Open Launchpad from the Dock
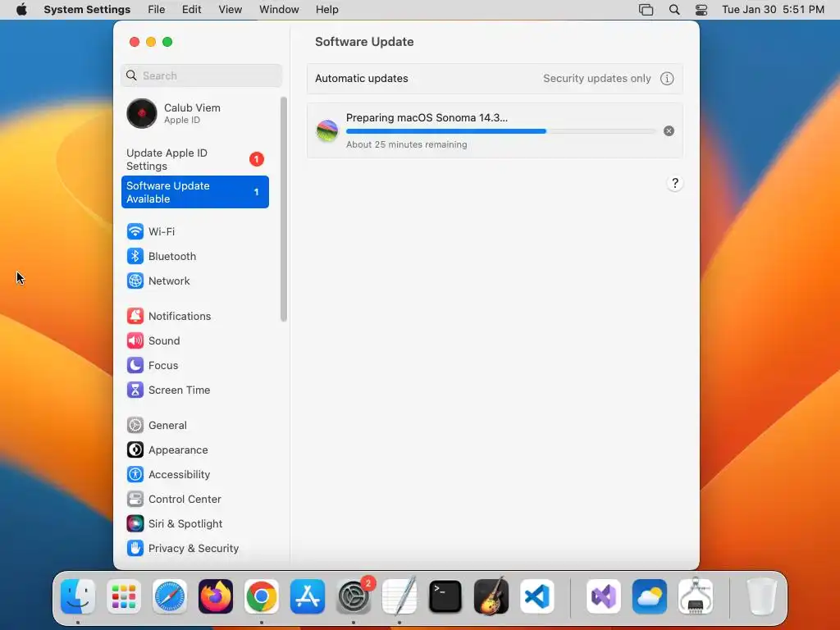This screenshot has width=840, height=630. coord(124,596)
